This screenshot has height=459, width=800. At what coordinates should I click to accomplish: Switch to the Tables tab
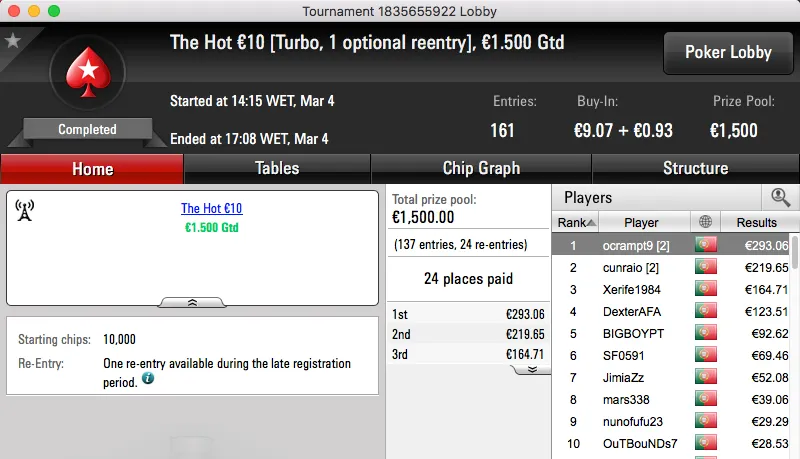pos(277,168)
